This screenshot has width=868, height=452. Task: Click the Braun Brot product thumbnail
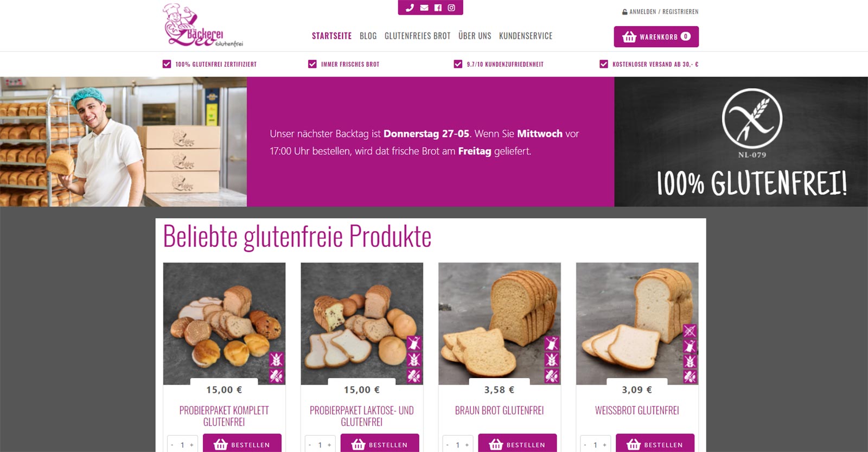click(x=500, y=324)
